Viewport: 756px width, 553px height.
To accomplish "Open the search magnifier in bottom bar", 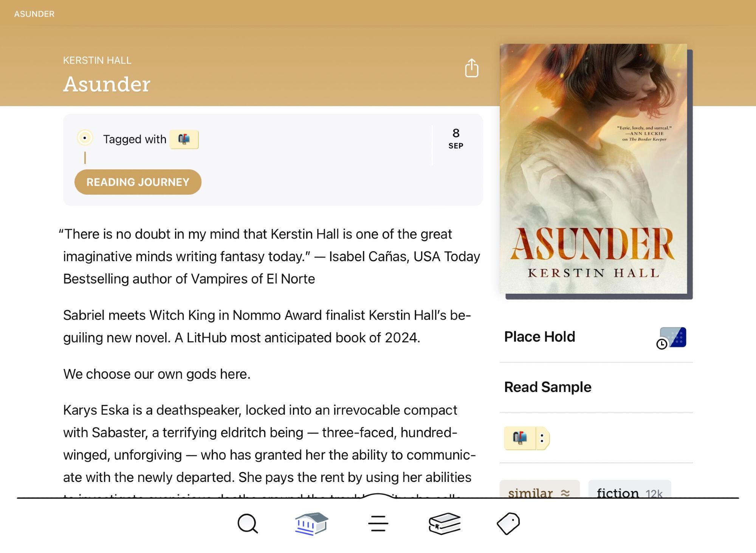I will point(248,524).
